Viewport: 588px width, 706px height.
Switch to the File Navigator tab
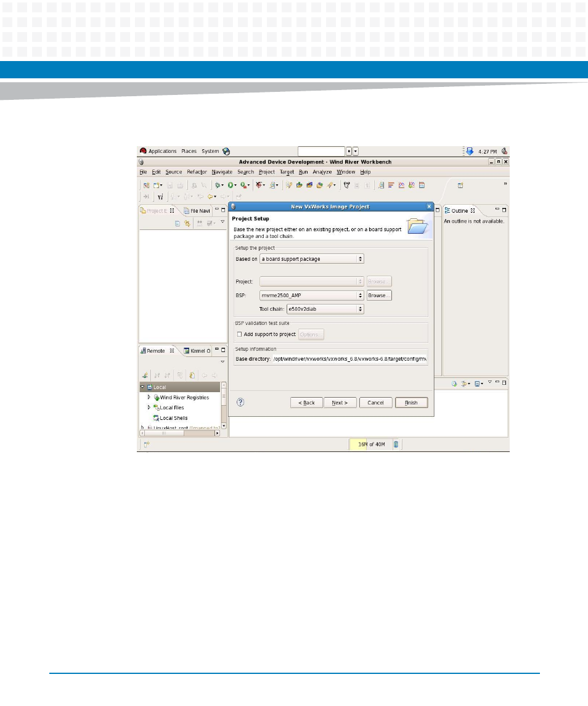[197, 211]
